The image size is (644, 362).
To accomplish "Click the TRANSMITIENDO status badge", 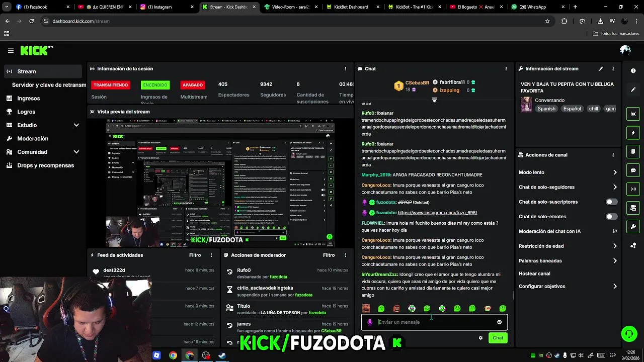I will pyautogui.click(x=111, y=85).
